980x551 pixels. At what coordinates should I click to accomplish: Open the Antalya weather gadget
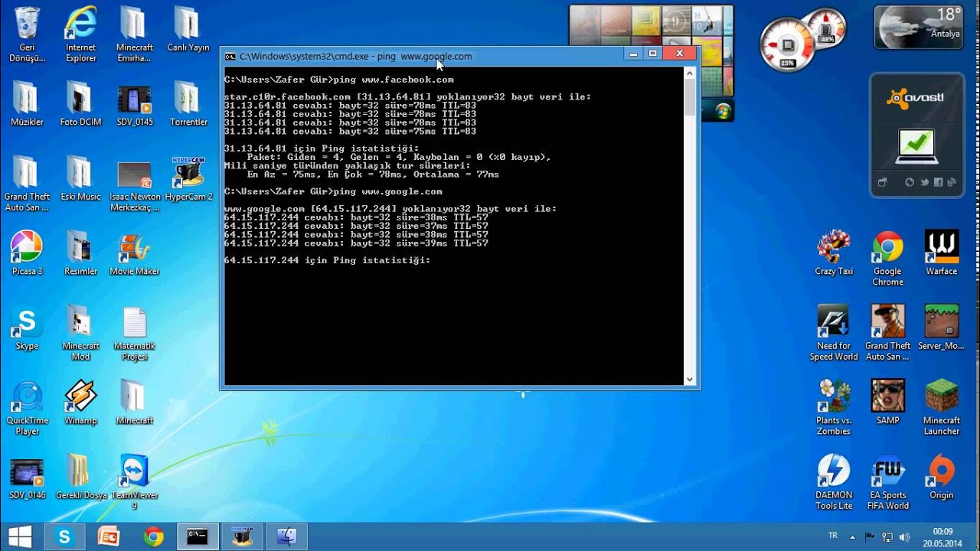(x=918, y=27)
